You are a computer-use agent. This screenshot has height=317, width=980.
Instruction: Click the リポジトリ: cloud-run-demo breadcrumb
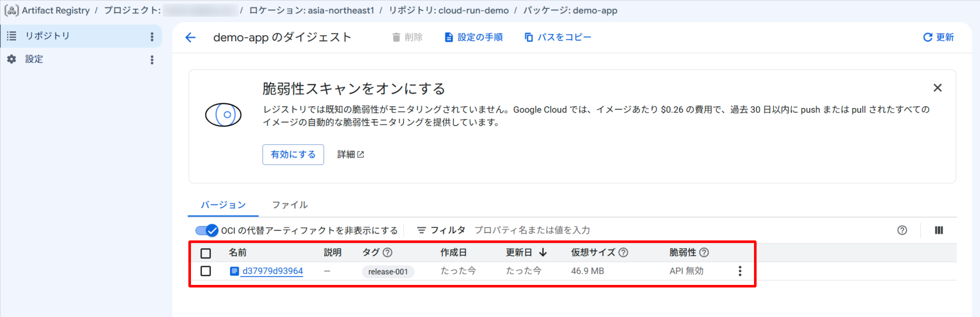pos(449,10)
